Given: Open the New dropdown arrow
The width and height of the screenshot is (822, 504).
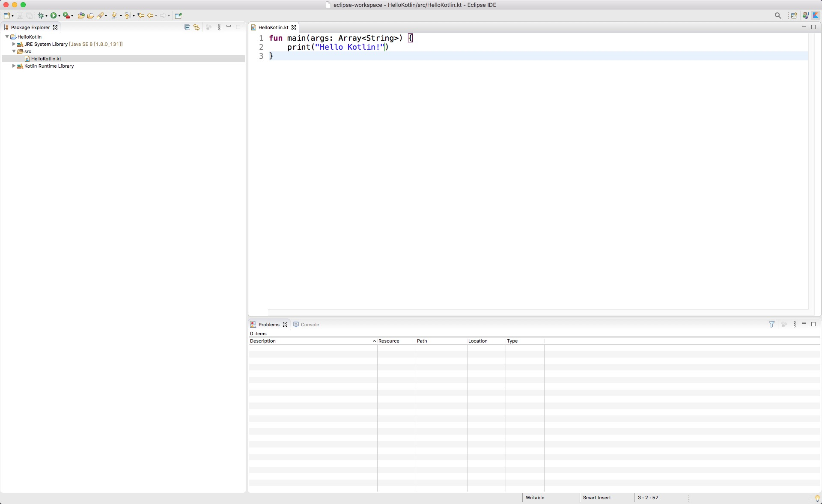Looking at the screenshot, I should (x=13, y=16).
